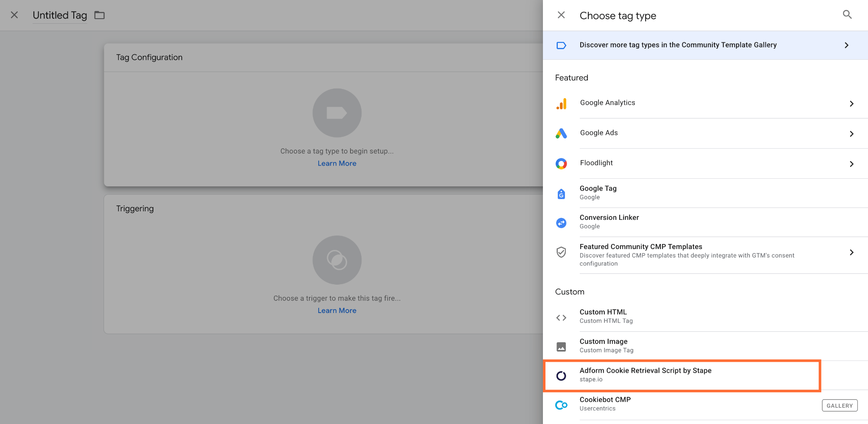Close the Untitled Tag editor

(14, 15)
